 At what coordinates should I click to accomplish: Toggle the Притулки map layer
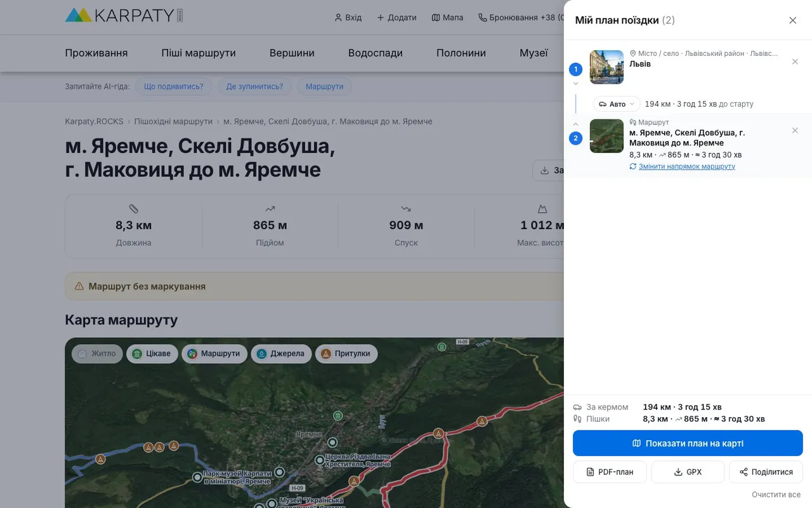point(346,354)
